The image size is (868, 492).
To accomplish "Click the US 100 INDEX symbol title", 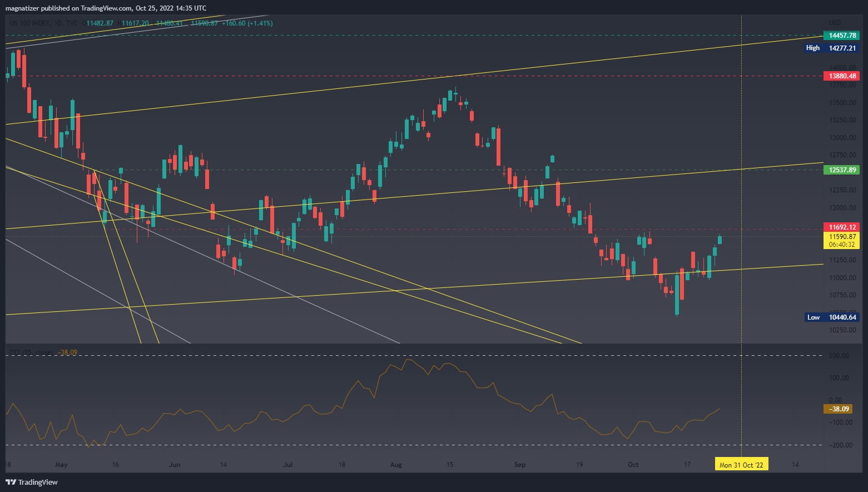I will click(30, 23).
